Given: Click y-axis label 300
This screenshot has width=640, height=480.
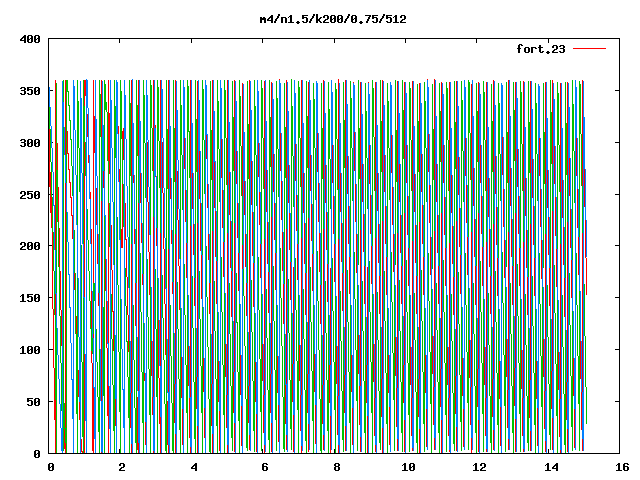Looking at the screenshot, I should coord(30,143).
